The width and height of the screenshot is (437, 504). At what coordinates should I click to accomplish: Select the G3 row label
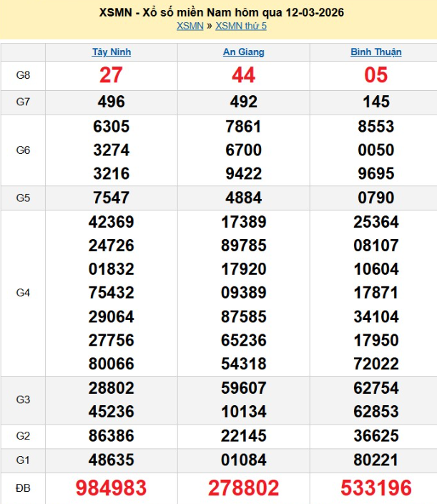[23, 399]
